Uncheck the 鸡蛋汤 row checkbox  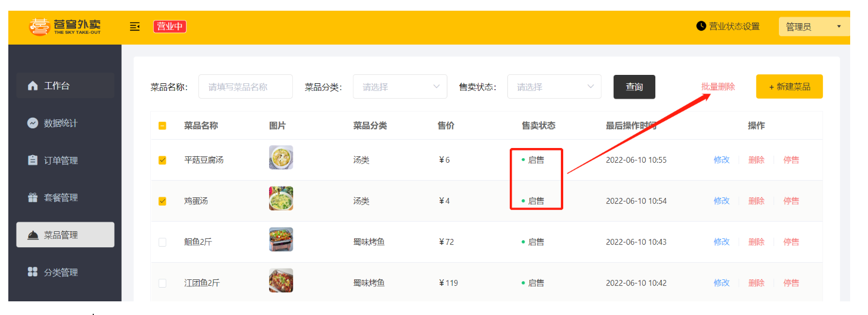pos(162,201)
